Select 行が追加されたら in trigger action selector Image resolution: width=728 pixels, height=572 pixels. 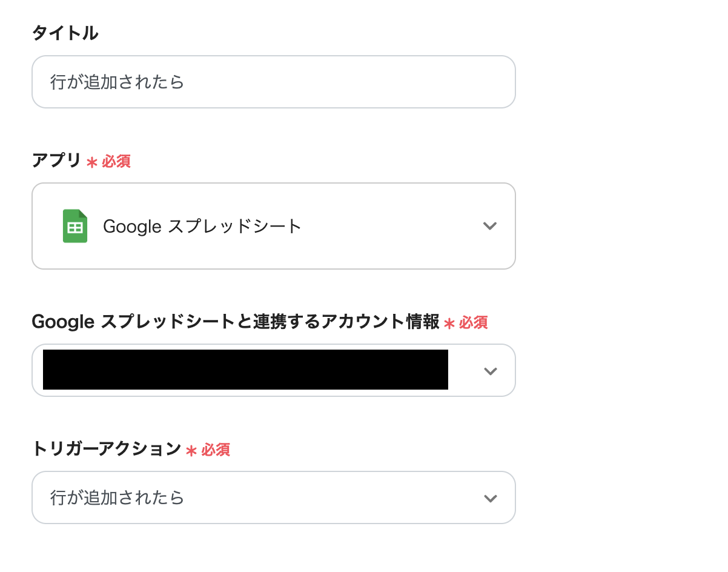pyautogui.click(x=117, y=498)
